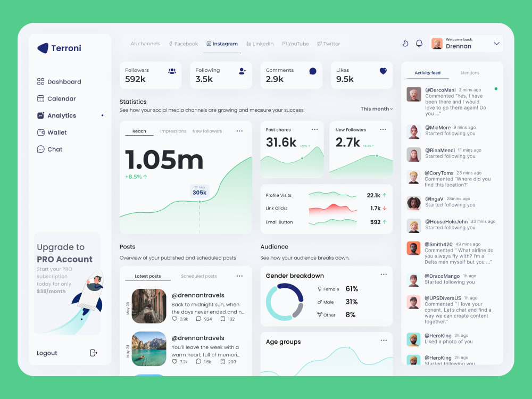Switch to All channels tab
The image size is (532, 399).
pyautogui.click(x=145, y=44)
